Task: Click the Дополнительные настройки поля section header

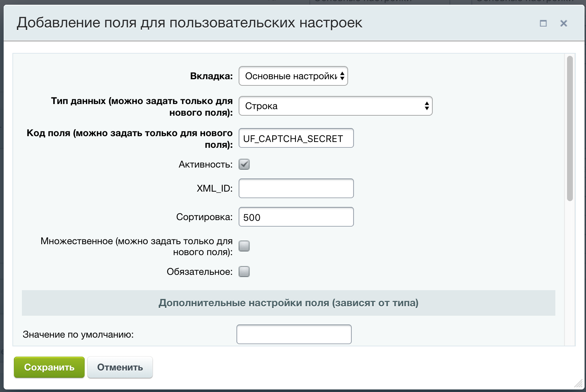Action: coord(289,303)
